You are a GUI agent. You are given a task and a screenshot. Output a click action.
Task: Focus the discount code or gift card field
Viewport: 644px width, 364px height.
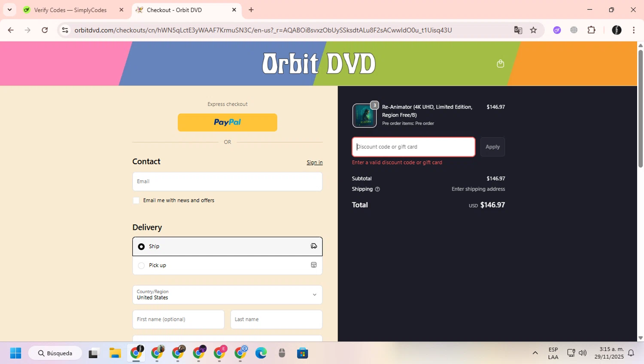point(413,147)
